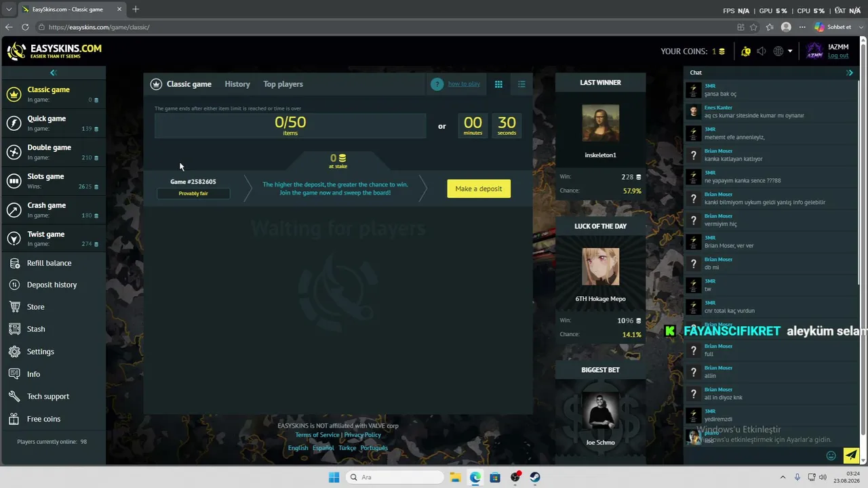868x488 pixels.
Task: Open browser three-dot settings menu
Action: (802, 27)
